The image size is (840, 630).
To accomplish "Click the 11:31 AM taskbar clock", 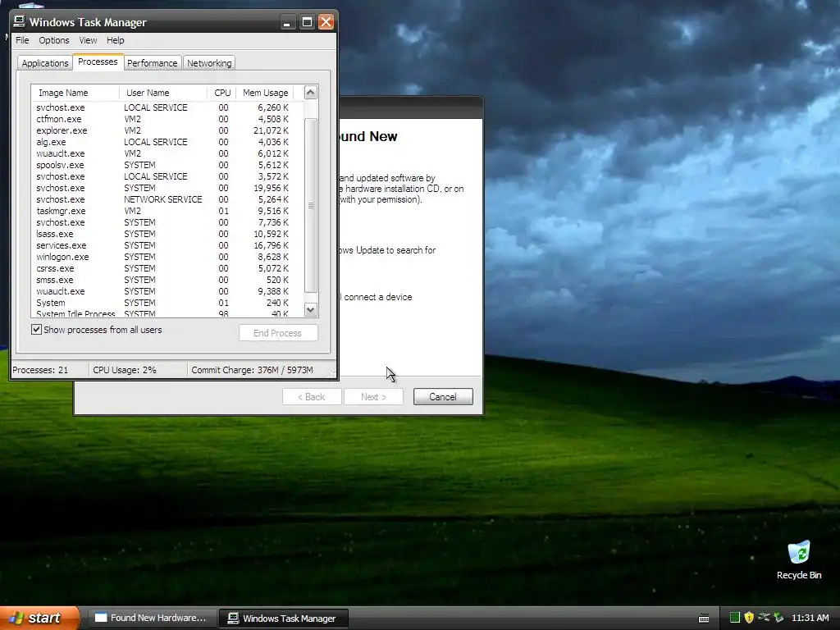I will (810, 618).
